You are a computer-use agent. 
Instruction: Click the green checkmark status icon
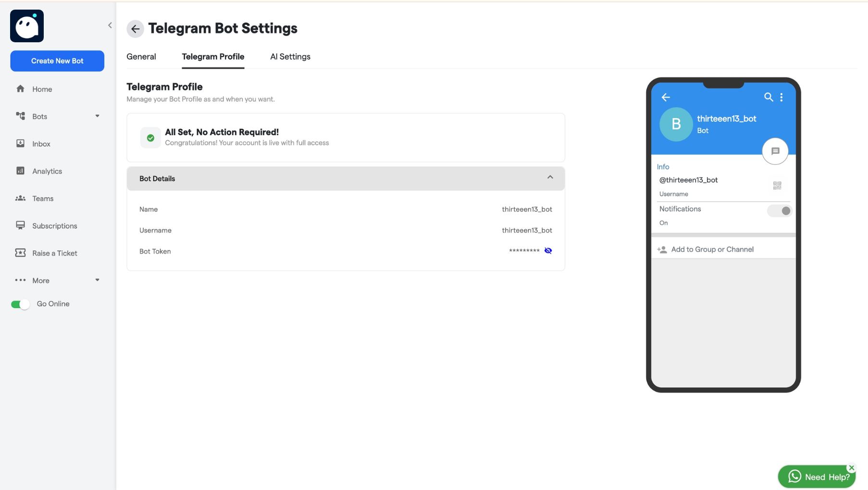(x=150, y=138)
